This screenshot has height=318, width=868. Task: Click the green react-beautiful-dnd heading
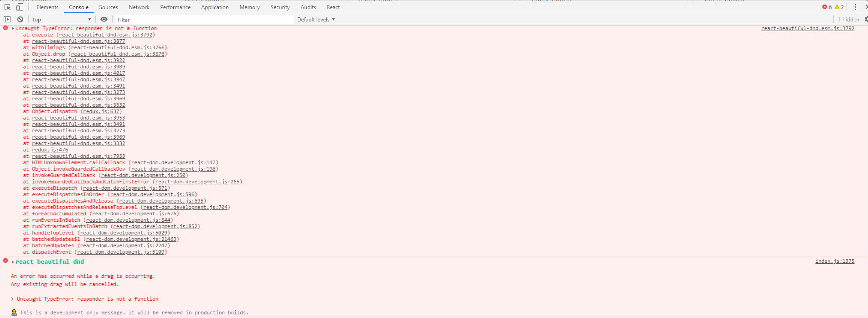tap(50, 262)
